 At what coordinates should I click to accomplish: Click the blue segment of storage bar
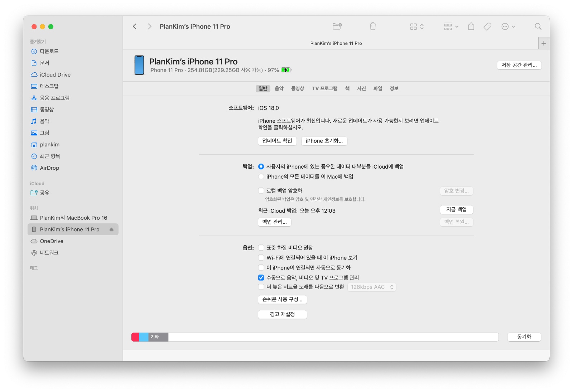[x=144, y=337]
